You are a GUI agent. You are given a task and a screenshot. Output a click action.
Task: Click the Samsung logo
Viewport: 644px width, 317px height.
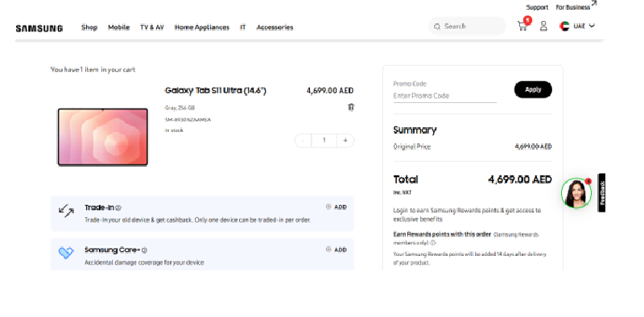pyautogui.click(x=39, y=28)
